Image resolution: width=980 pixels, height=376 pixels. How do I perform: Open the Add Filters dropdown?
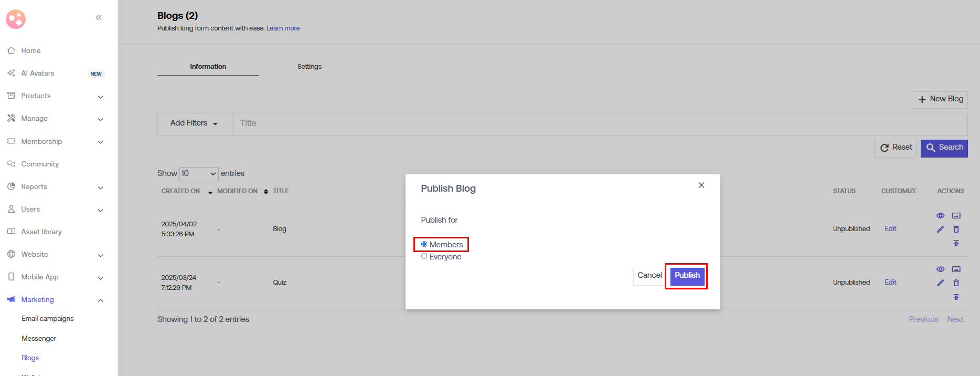coord(194,123)
